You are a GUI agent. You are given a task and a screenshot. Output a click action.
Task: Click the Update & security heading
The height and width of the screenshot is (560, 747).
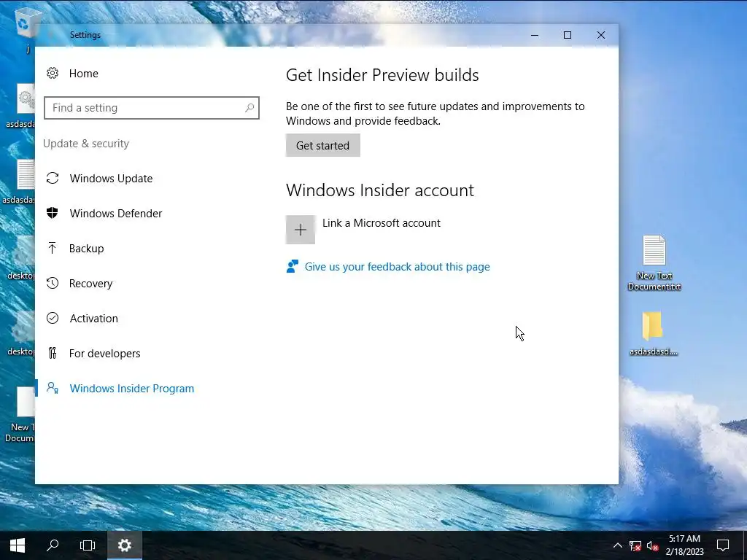point(86,144)
